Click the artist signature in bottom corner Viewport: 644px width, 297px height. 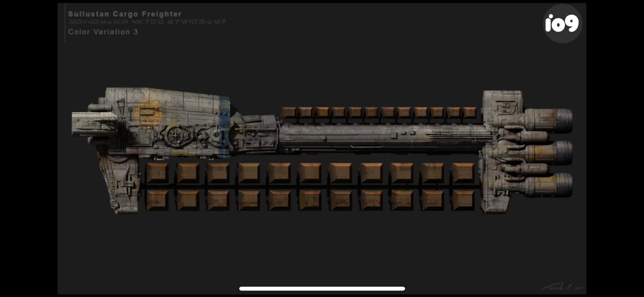point(561,287)
